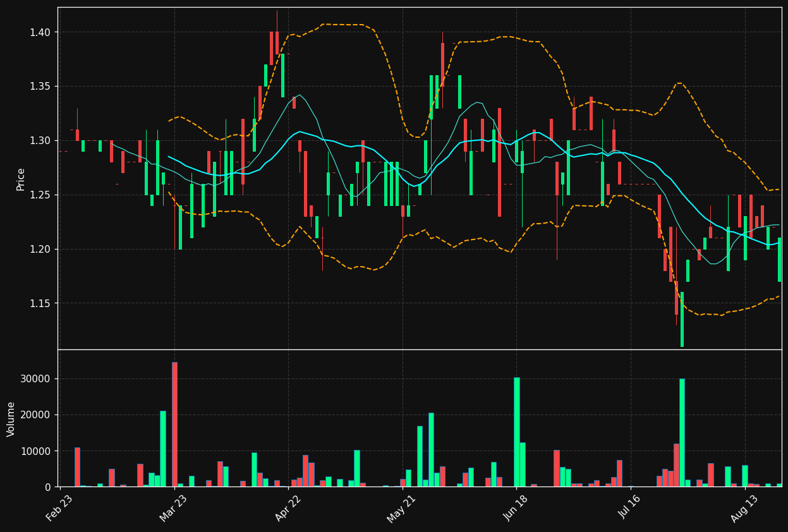Viewport: 788px width, 532px height.
Task: Click the Volume axis title
Action: [11, 419]
